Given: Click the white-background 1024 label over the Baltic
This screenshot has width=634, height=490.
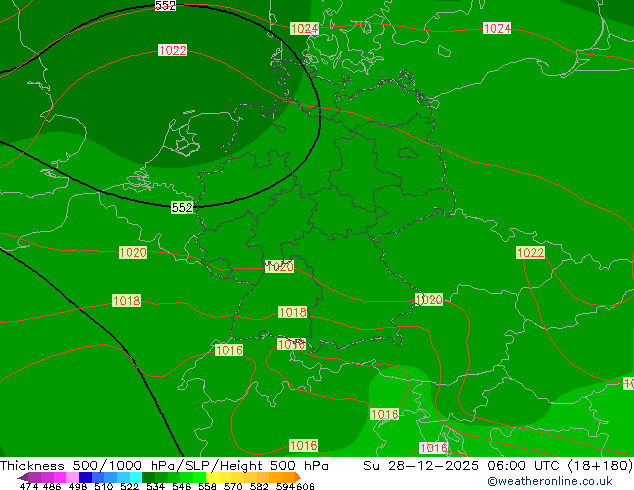Looking at the screenshot, I should (x=497, y=28).
